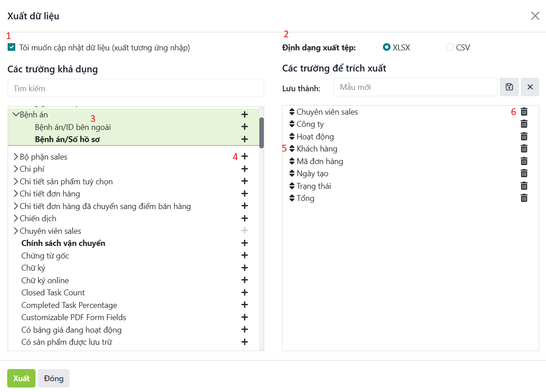
Task: Uncheck the update data import-compatible checkbox
Action: click(12, 47)
